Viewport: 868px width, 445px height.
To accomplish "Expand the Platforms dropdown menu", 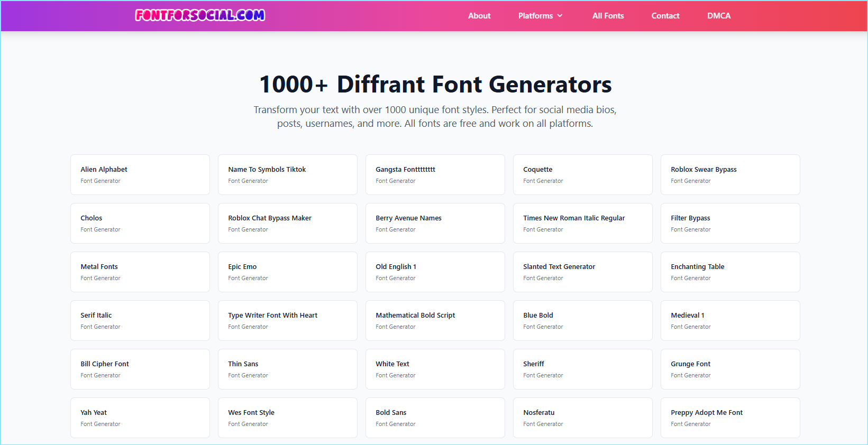I will [540, 16].
